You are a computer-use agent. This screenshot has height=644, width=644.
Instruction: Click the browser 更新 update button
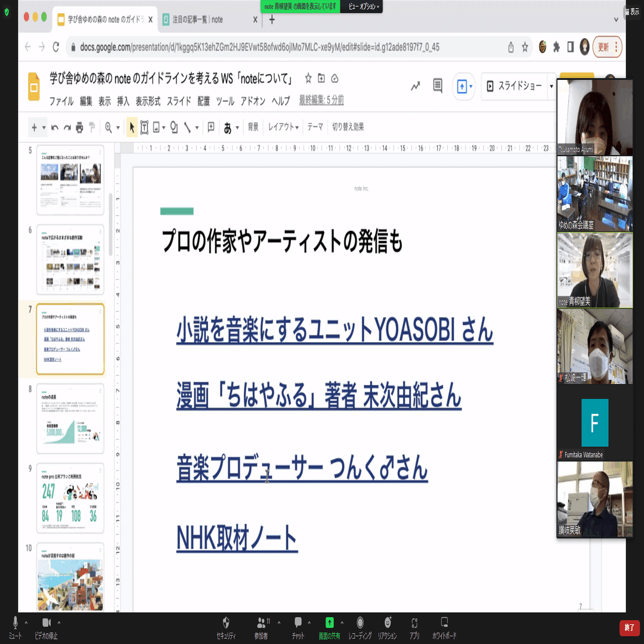click(608, 47)
